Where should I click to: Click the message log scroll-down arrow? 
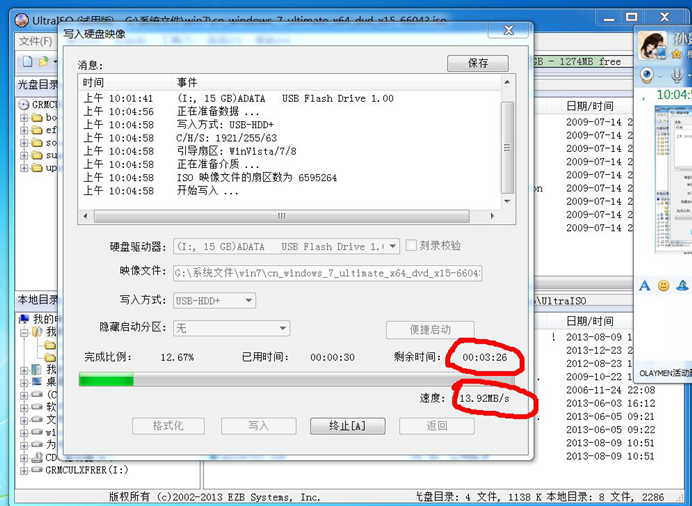tap(508, 201)
